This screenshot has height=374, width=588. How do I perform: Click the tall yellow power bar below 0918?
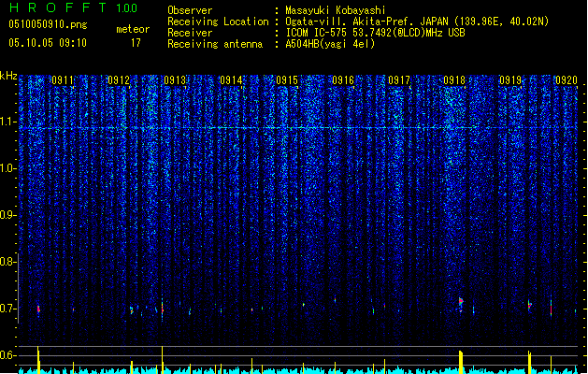[x=461, y=362]
